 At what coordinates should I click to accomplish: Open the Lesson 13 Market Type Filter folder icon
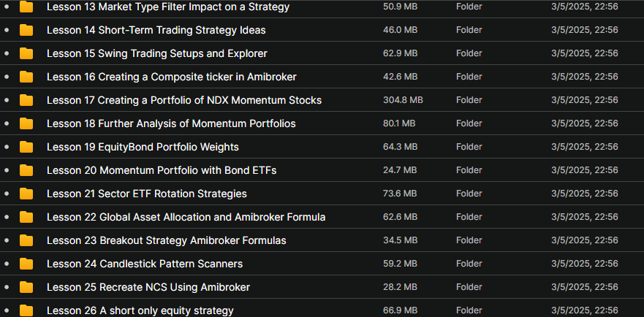coord(26,7)
